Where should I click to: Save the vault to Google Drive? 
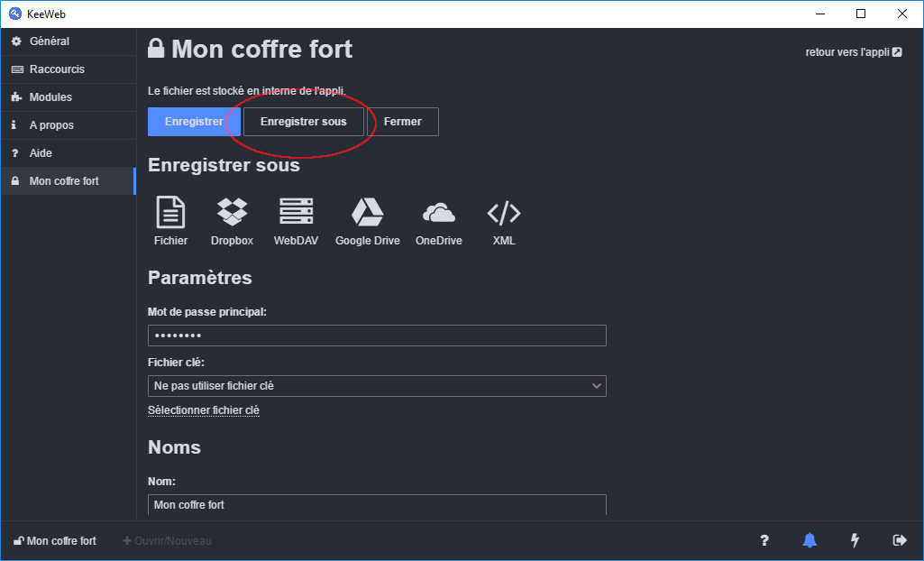367,219
